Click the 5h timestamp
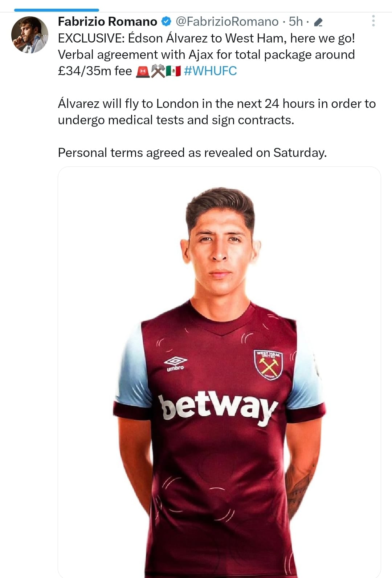The image size is (392, 578). (x=295, y=22)
